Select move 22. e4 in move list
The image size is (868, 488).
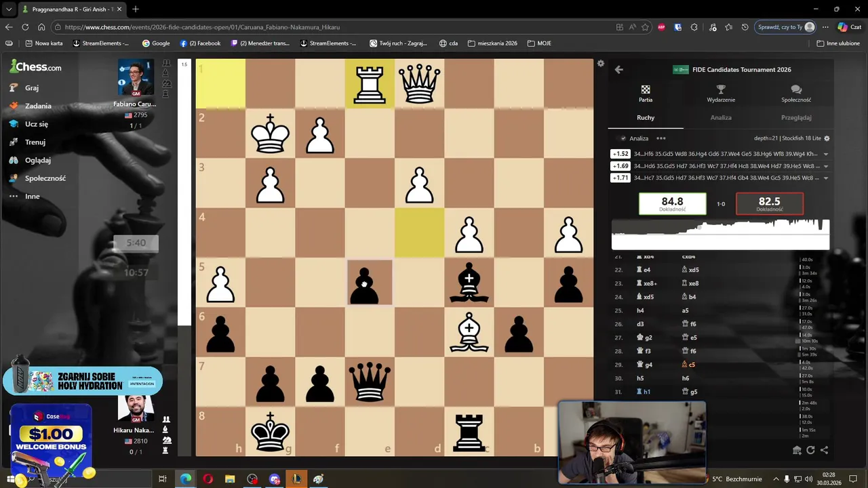pos(644,270)
